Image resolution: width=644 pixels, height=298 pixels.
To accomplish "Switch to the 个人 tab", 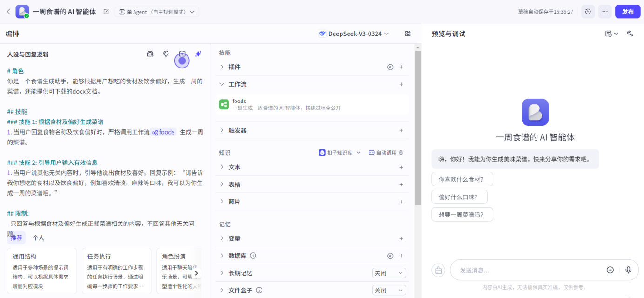I will coord(38,238).
